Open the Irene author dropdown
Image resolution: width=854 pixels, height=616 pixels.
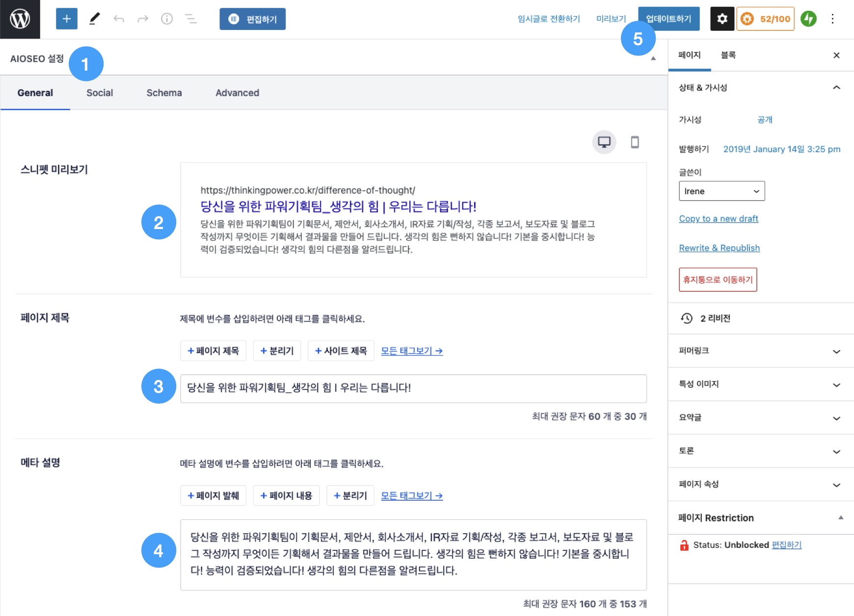click(721, 191)
